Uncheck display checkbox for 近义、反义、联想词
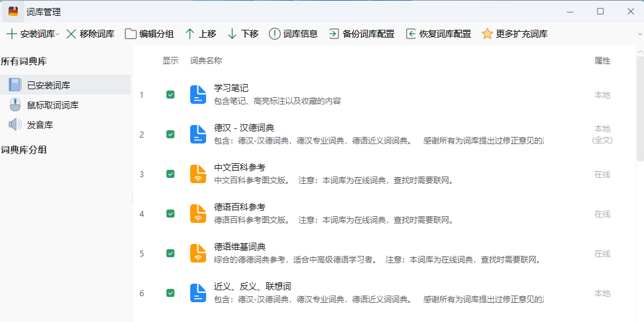644x322 pixels. click(170, 293)
